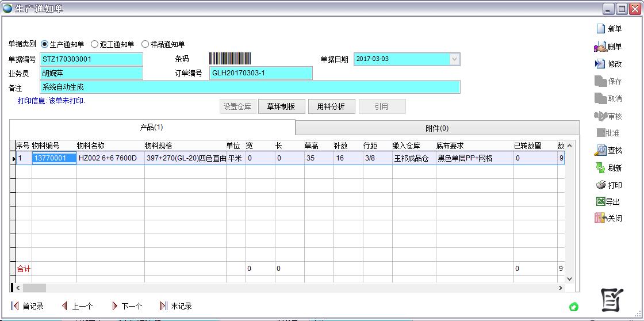Switch to the 附件(0) tab
644x321 pixels.
[x=437, y=128]
